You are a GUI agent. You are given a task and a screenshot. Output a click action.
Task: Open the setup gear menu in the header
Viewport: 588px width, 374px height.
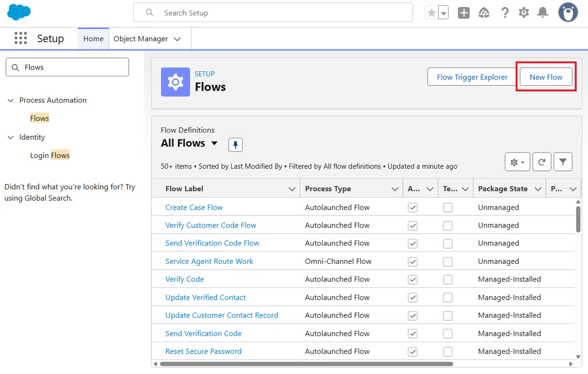click(524, 13)
